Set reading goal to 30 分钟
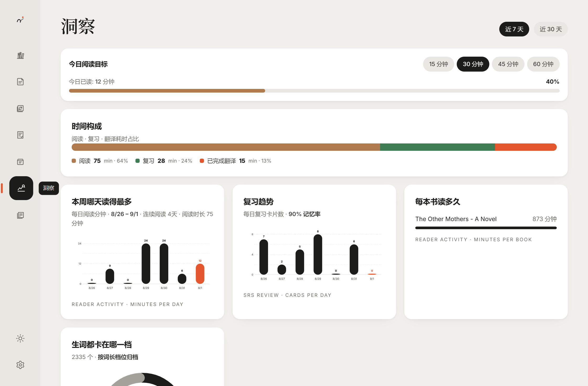Screen dimensions: 588x386 (473, 64)
